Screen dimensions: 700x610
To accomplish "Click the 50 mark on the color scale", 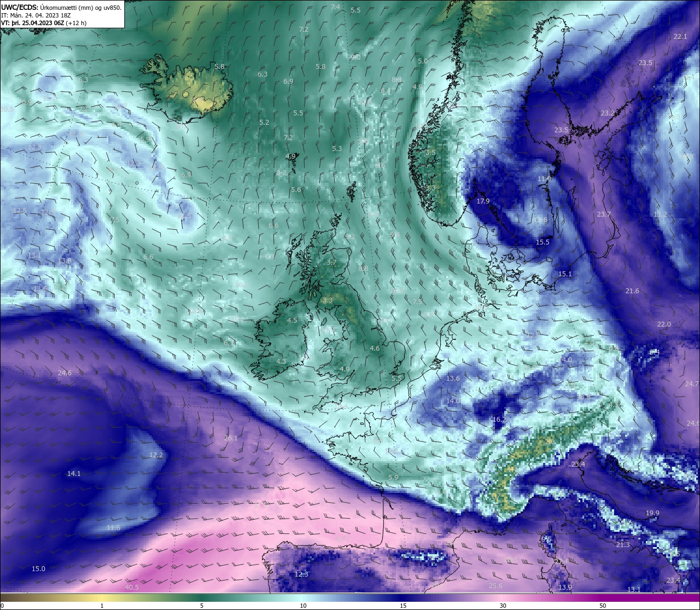I will tap(603, 606).
